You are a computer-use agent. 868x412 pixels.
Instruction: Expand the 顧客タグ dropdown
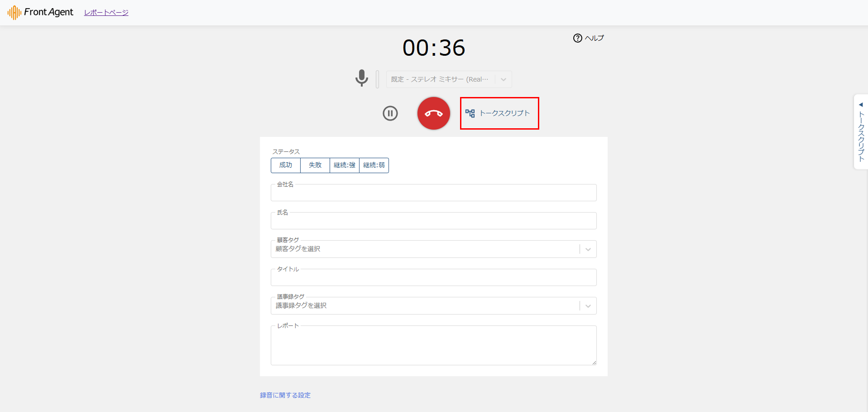point(588,249)
